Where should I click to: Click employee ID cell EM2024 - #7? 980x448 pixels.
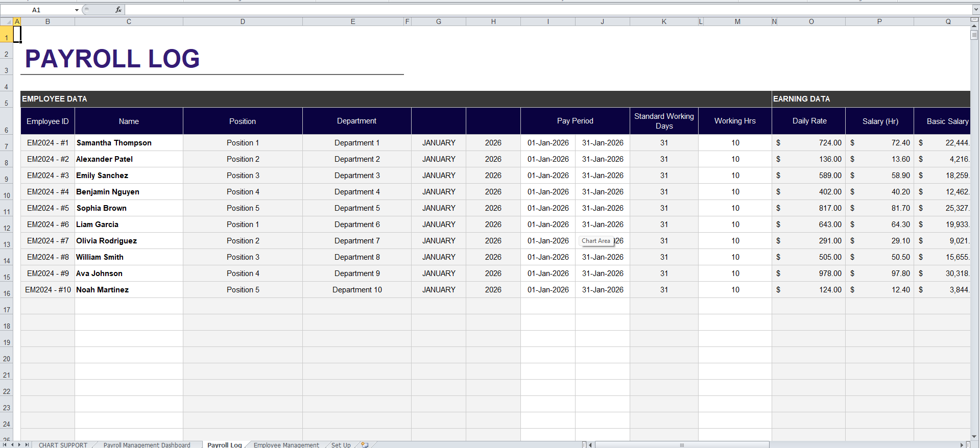(47, 241)
